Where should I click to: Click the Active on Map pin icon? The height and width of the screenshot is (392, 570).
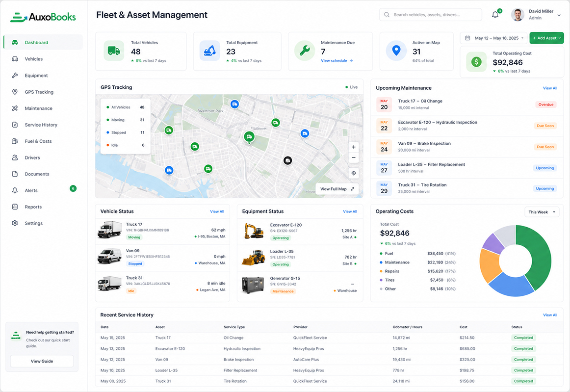click(396, 51)
